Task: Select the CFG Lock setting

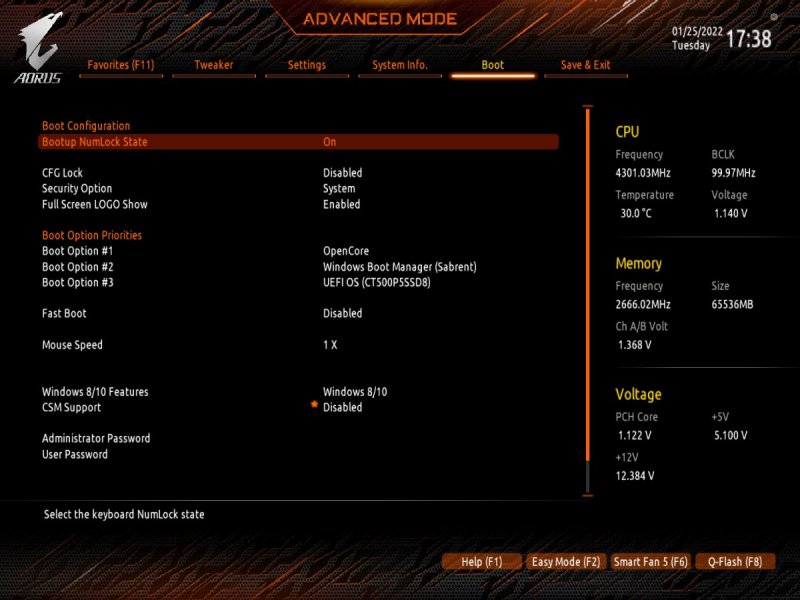Action: [x=62, y=173]
